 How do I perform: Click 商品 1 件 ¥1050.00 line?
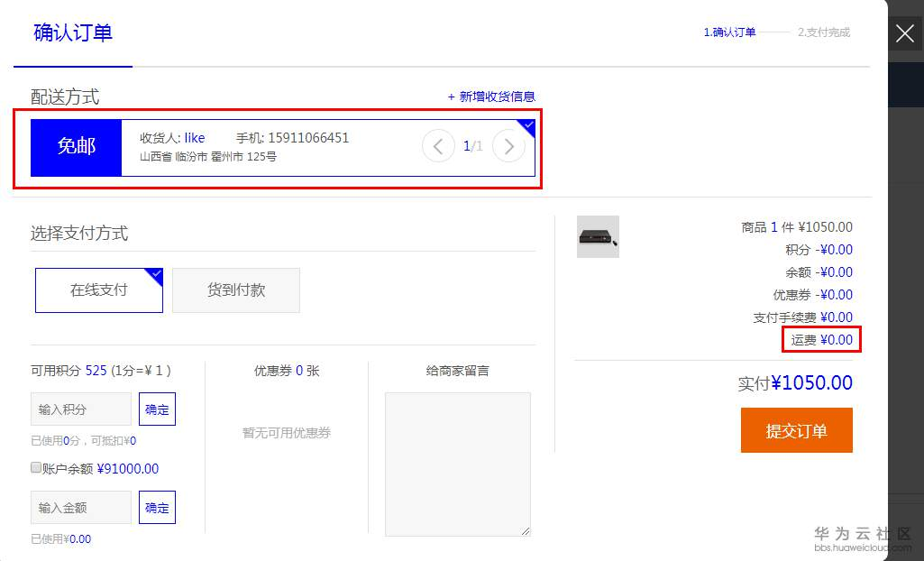(797, 227)
